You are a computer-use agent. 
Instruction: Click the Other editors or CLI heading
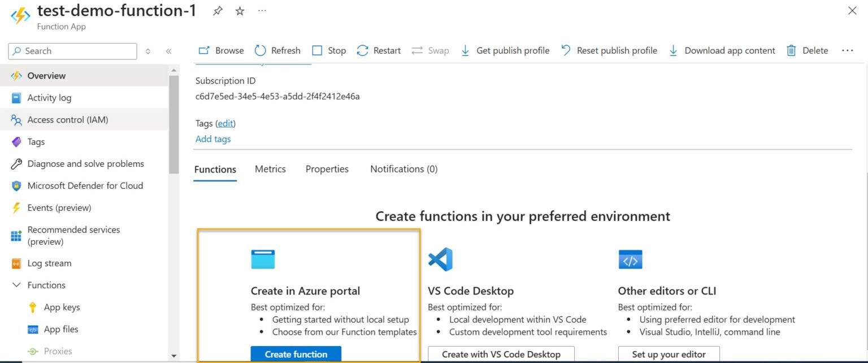(x=667, y=291)
